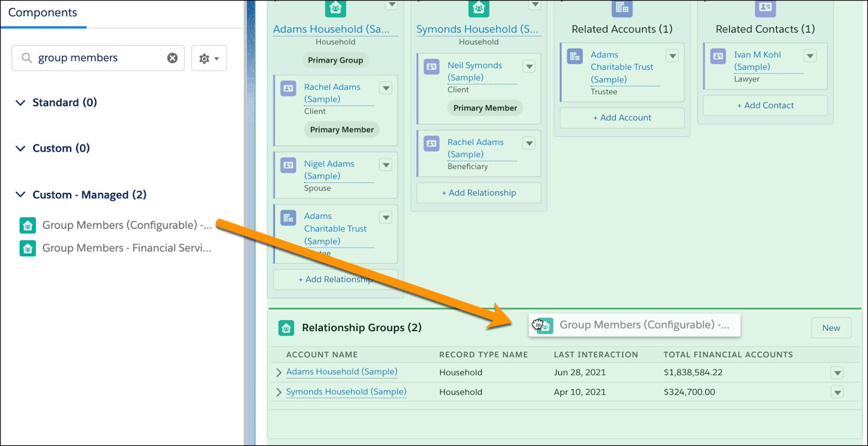Screen dimensions: 868x446
Task: Click the + Add Contact button
Action: (765, 106)
